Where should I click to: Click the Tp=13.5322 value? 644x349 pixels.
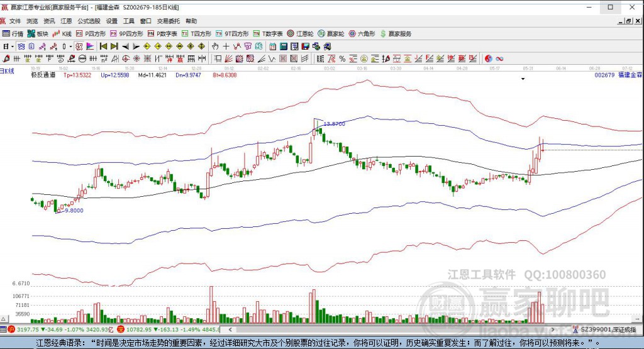(77, 75)
